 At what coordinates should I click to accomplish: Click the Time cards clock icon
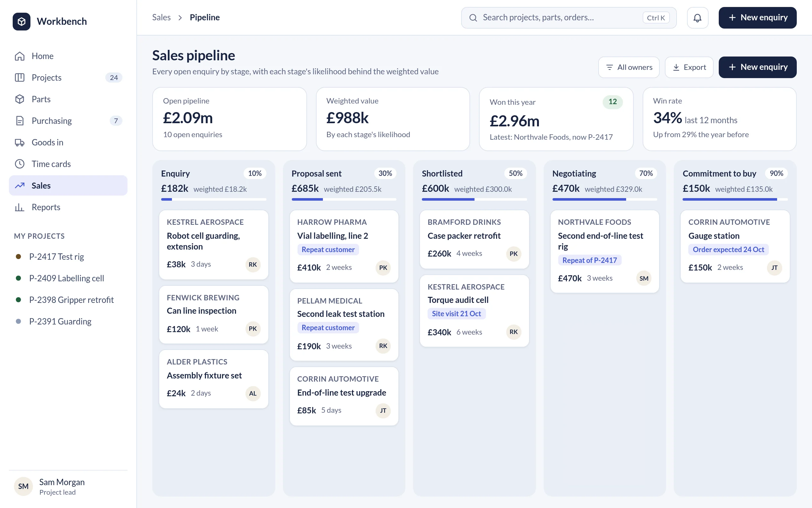[20, 164]
